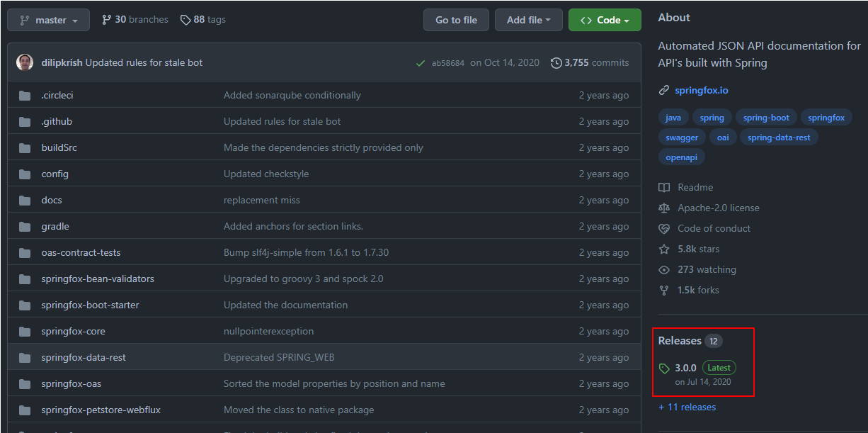This screenshot has height=433, width=868.
Task: Click the folder icon next to oas-contract-tests
Action: coord(25,252)
